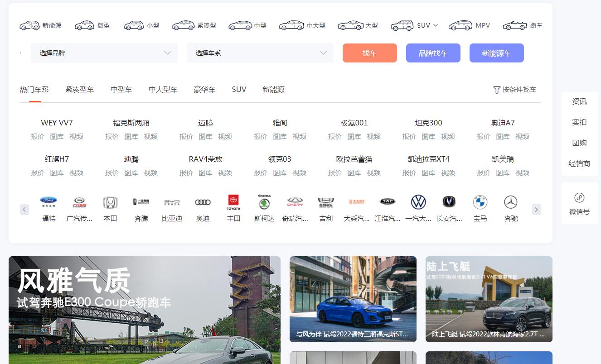Image resolution: width=601 pixels, height=364 pixels.
Task: Open the 林肯航海家 陆上飞艇 thumbnail
Action: [489, 299]
